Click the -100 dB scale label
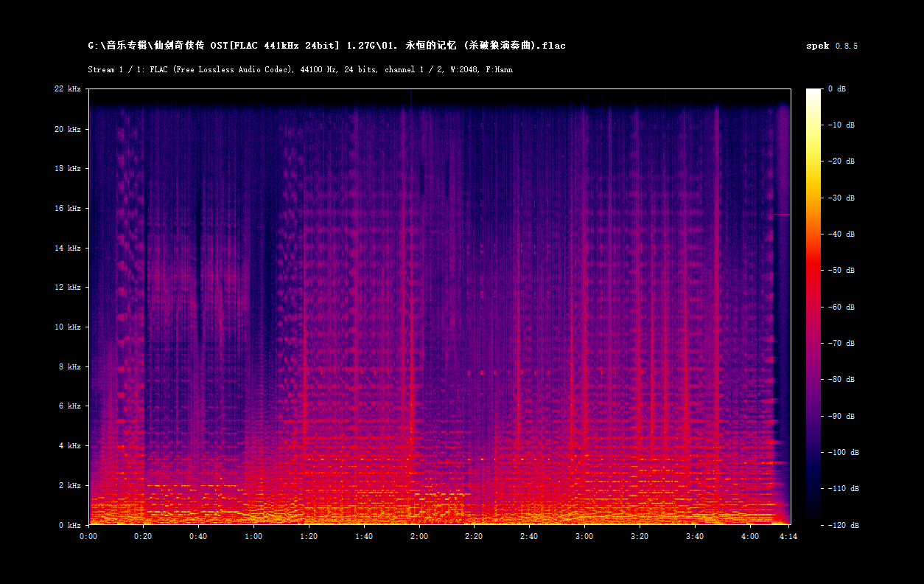 tap(843, 452)
